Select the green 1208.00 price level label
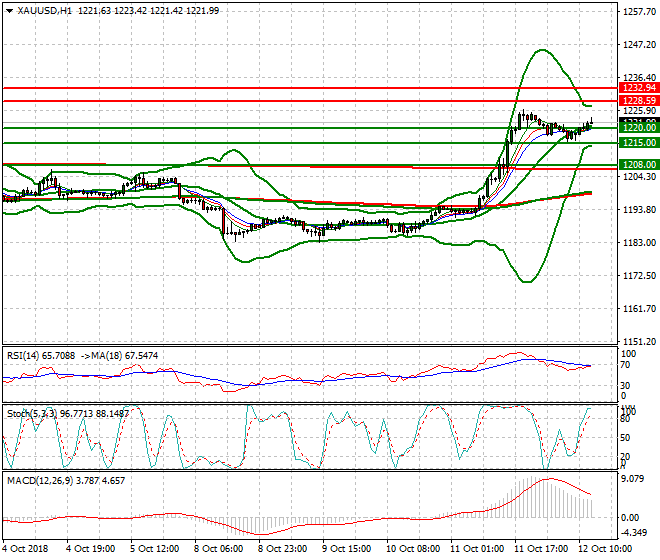The width and height of the screenshot is (660, 560). point(637,164)
